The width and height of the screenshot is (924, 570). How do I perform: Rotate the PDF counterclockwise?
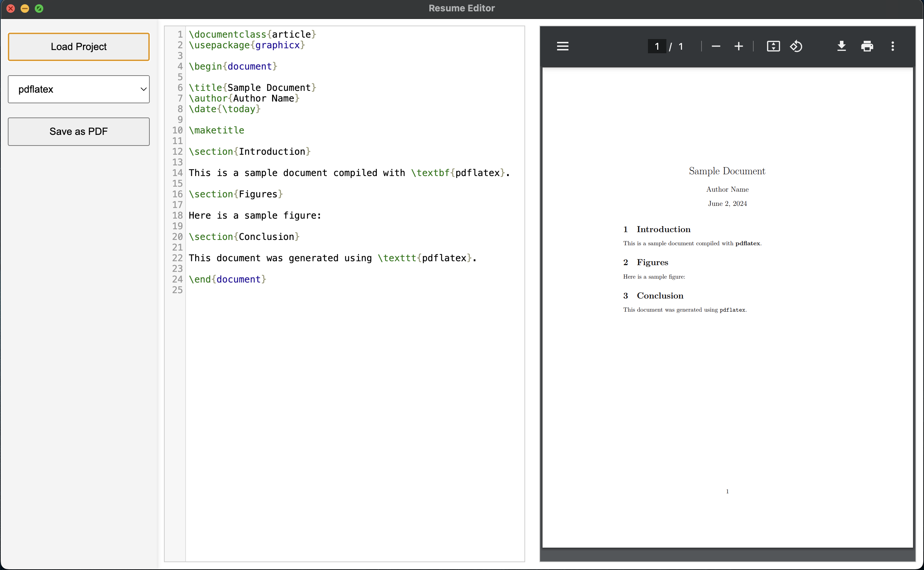796,46
